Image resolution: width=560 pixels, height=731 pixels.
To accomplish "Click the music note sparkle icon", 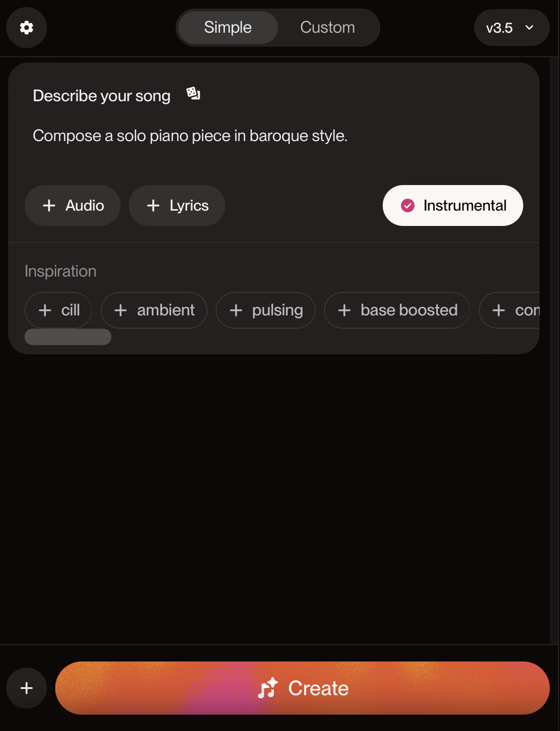I will point(268,688).
